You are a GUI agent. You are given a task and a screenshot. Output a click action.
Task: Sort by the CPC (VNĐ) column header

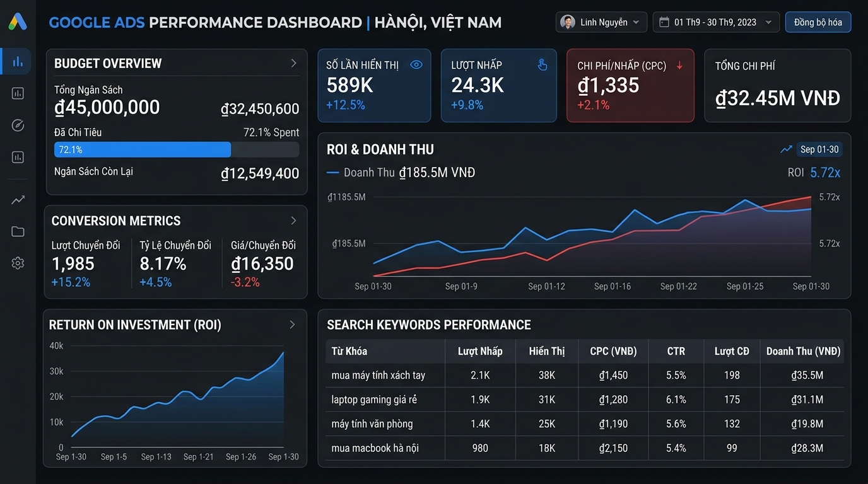[613, 351]
